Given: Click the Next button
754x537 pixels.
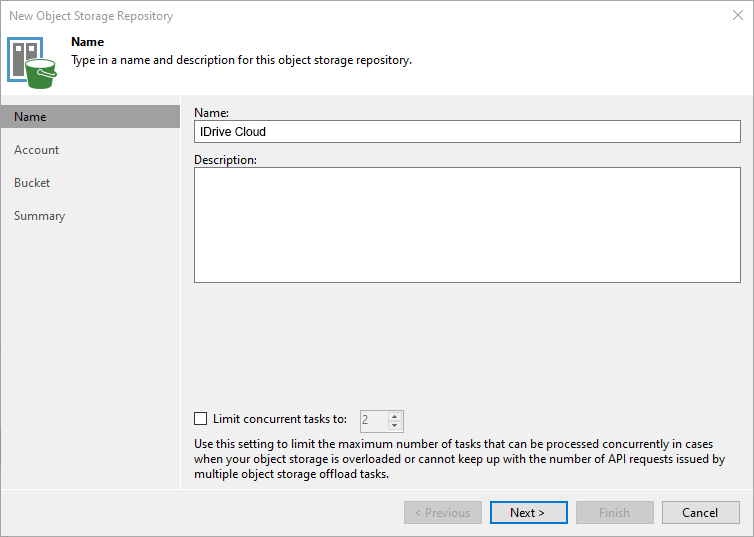Looking at the screenshot, I should pyautogui.click(x=528, y=512).
